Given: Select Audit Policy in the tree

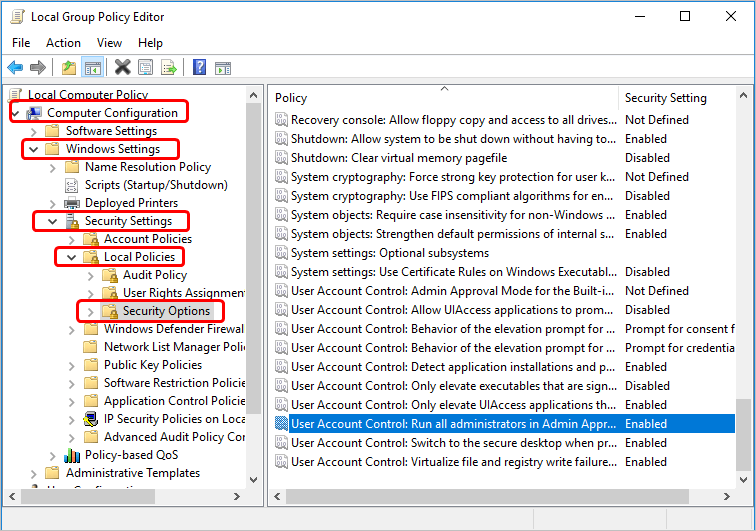Looking at the screenshot, I should pos(154,275).
